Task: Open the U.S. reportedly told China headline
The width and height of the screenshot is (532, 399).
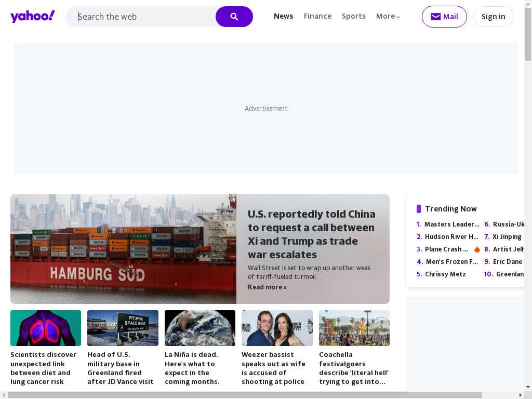Action: point(312,234)
